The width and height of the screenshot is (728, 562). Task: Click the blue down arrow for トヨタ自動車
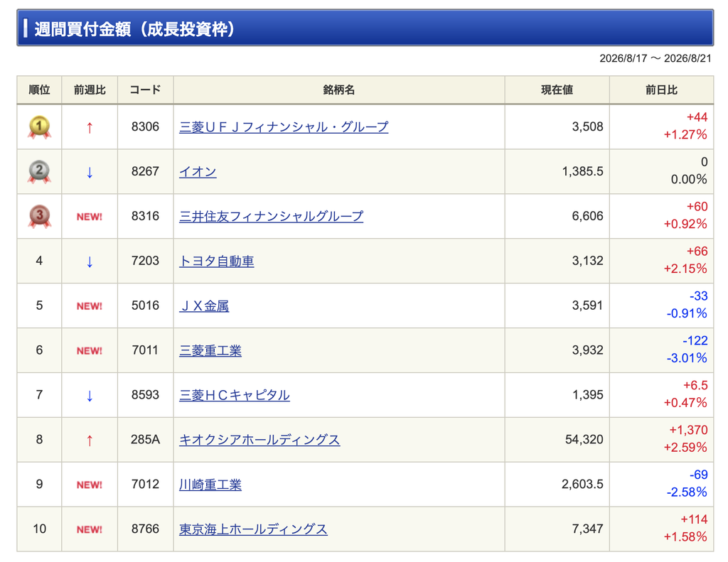(x=90, y=261)
